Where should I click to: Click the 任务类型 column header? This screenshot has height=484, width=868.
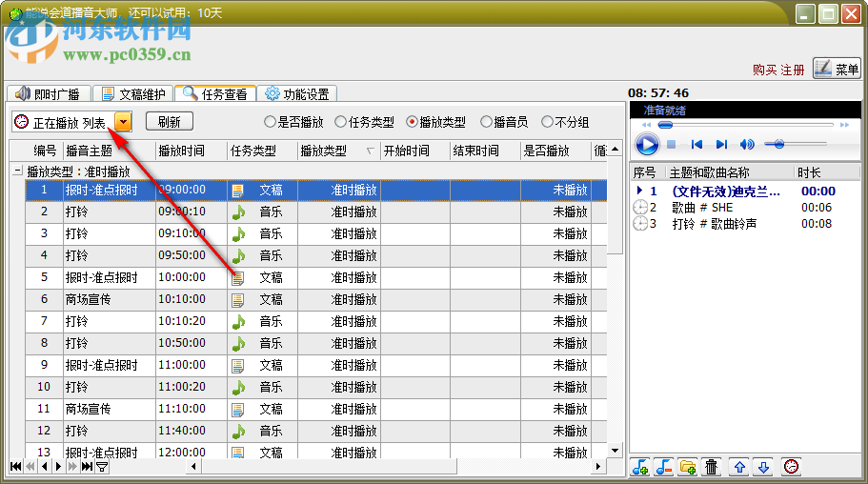coord(262,151)
